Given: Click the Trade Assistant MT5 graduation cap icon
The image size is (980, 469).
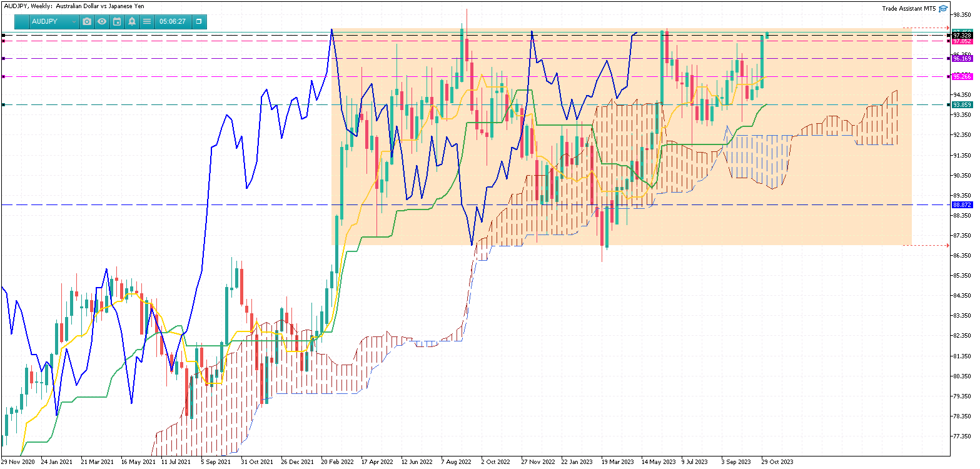Looking at the screenshot, I should 943,8.
